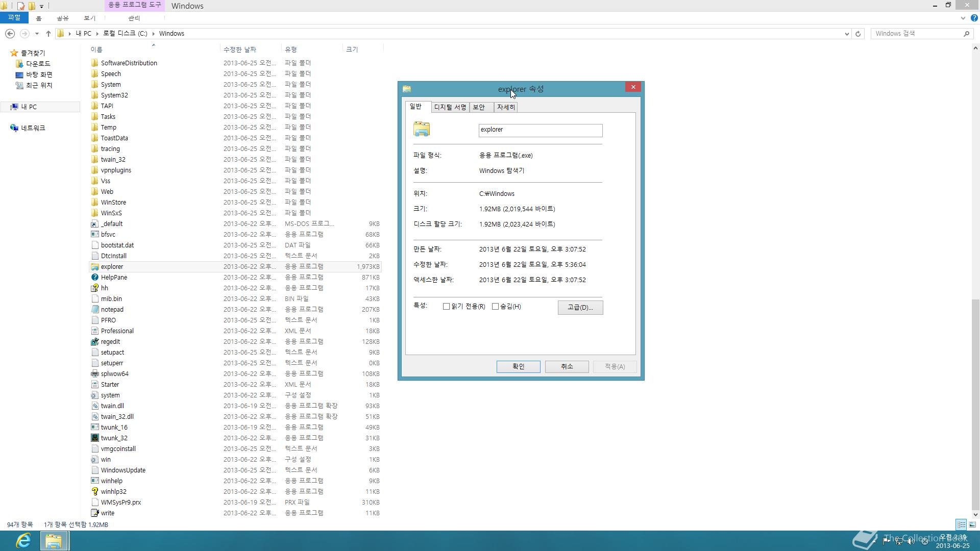Click quick access properties toolbar icon
Image resolution: width=980 pixels, height=551 pixels.
(20, 6)
